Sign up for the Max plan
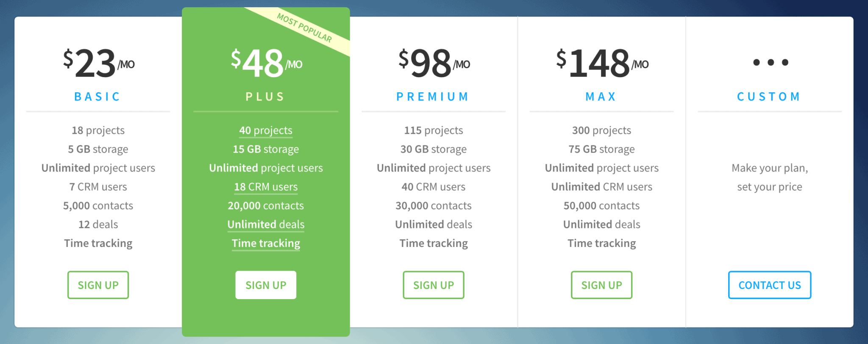This screenshot has height=344, width=868. click(601, 285)
